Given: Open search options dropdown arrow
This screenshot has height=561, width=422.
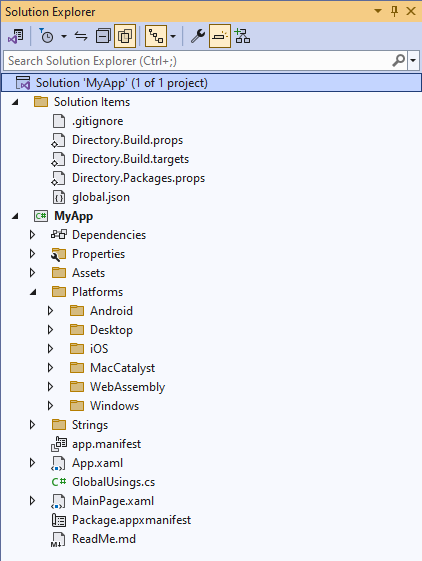Looking at the screenshot, I should [413, 61].
